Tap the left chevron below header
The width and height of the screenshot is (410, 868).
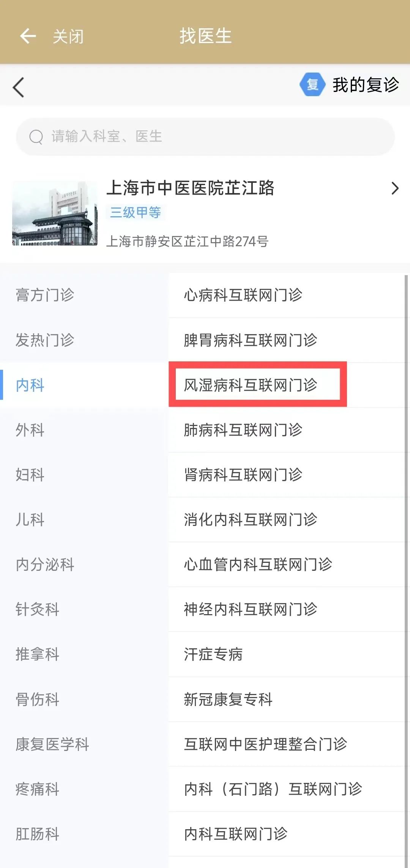point(18,87)
